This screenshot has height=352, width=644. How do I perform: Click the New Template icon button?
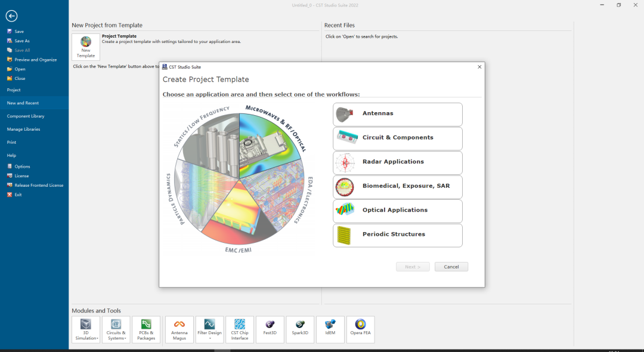pos(86,47)
